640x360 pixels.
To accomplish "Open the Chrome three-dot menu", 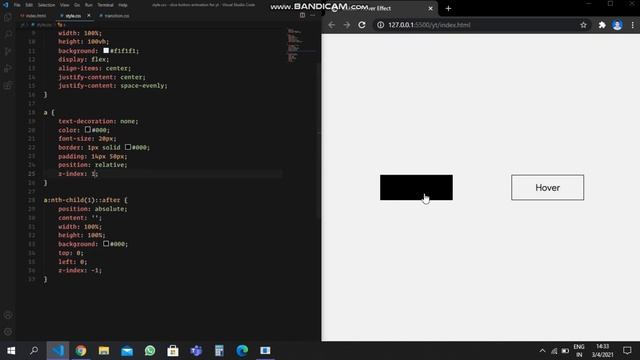I will click(633, 25).
